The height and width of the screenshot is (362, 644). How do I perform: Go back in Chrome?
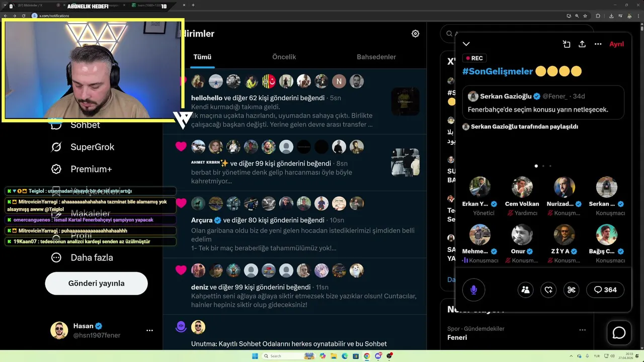coord(5,16)
